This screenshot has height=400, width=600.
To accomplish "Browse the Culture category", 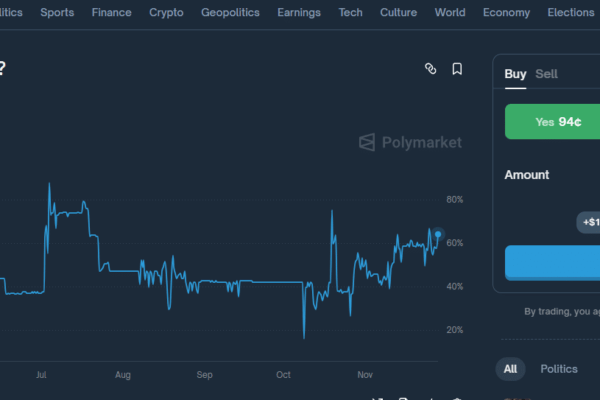I will (399, 13).
